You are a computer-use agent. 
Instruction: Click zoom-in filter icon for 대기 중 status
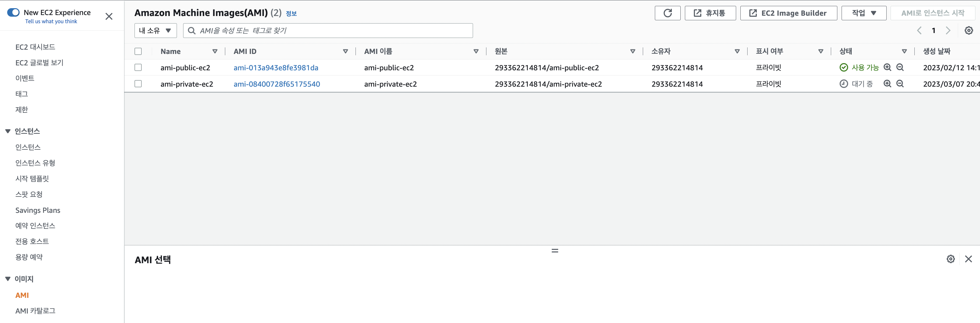(888, 84)
